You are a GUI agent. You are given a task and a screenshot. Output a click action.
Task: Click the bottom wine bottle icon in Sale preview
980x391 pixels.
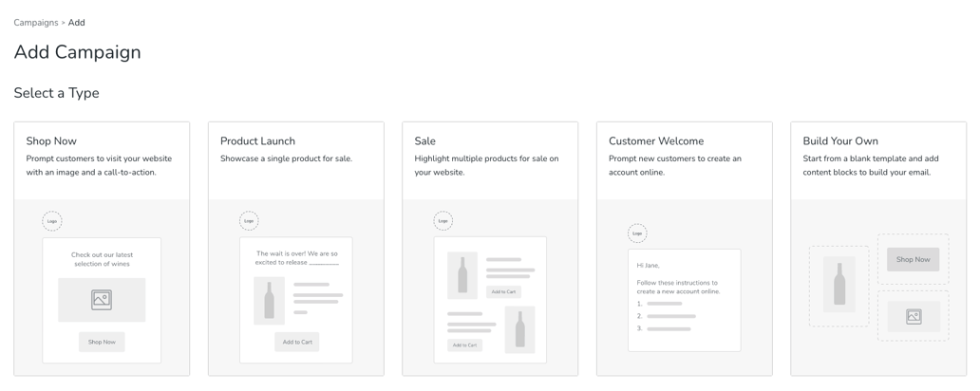[519, 329]
